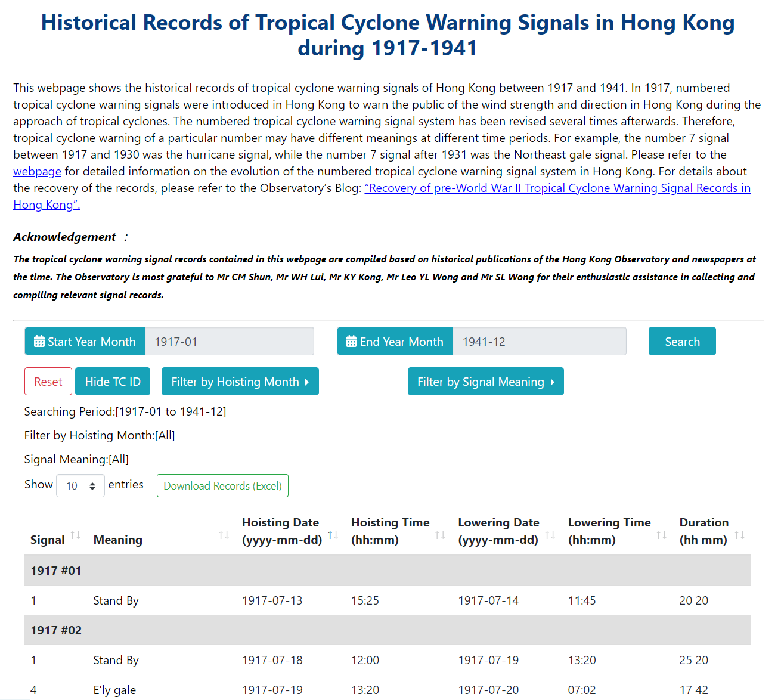The width and height of the screenshot is (781, 700).
Task: Open the webpage link on signal evolution
Action: coord(37,172)
